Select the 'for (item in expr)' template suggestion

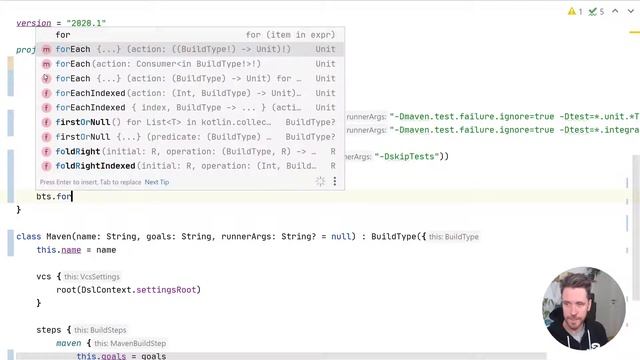190,35
